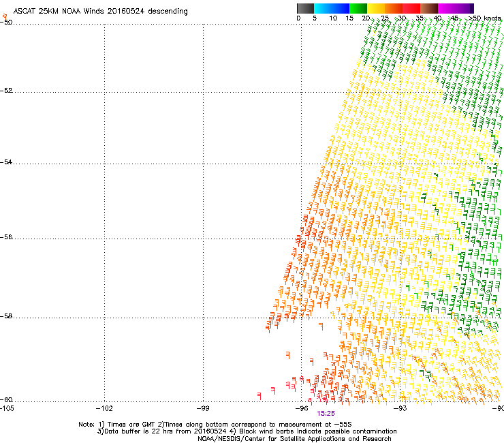Click the '-99' longitude axis label

tap(203, 408)
